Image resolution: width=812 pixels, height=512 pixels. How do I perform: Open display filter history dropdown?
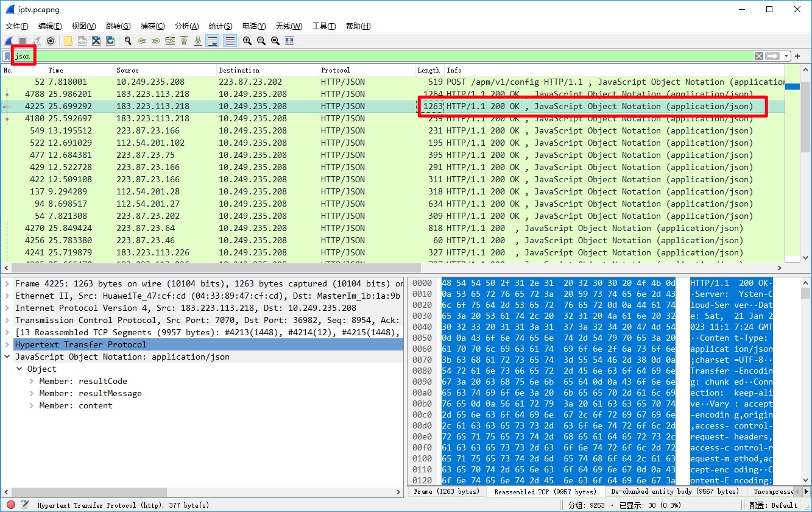click(786, 56)
